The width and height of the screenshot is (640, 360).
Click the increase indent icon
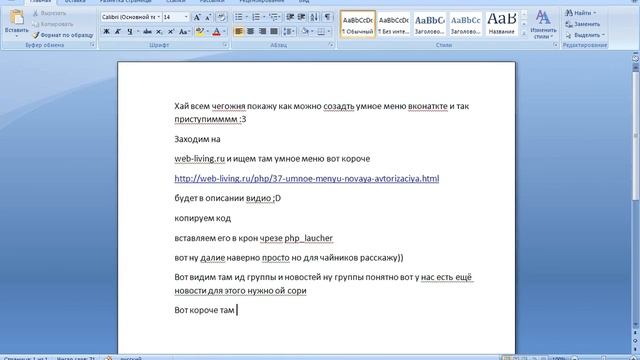[302, 17]
